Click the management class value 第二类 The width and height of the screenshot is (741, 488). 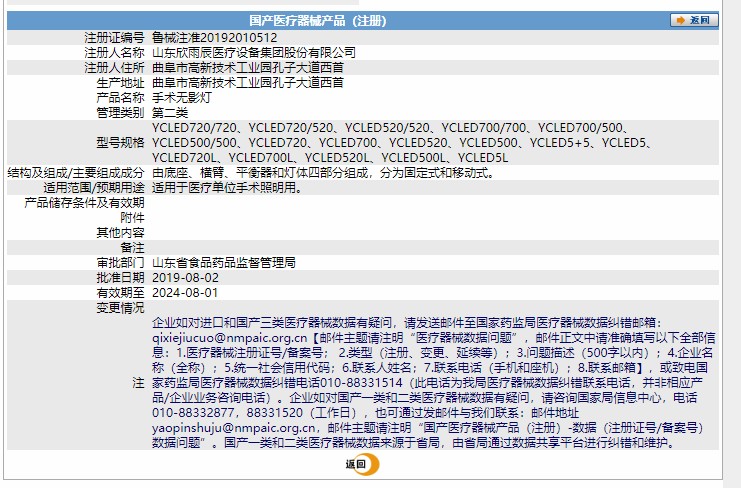click(x=170, y=113)
